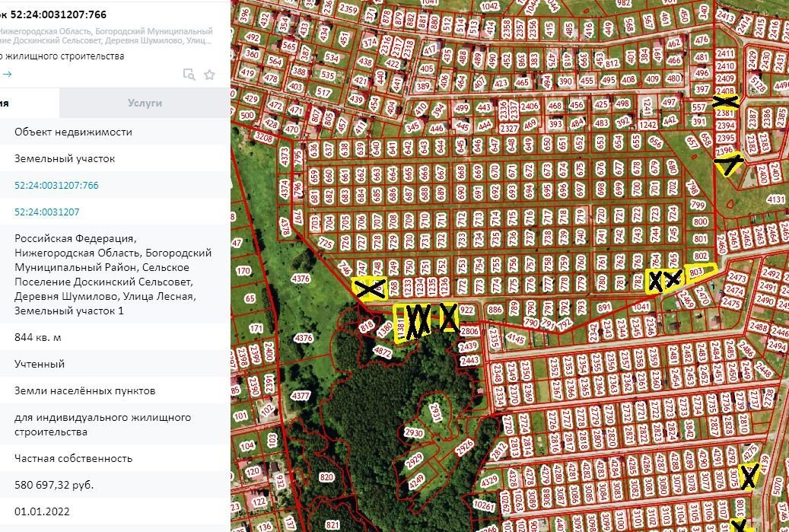Screen dimensions: 789x532
Task: Click the find-on-map magnifier icon
Action: pos(189,75)
